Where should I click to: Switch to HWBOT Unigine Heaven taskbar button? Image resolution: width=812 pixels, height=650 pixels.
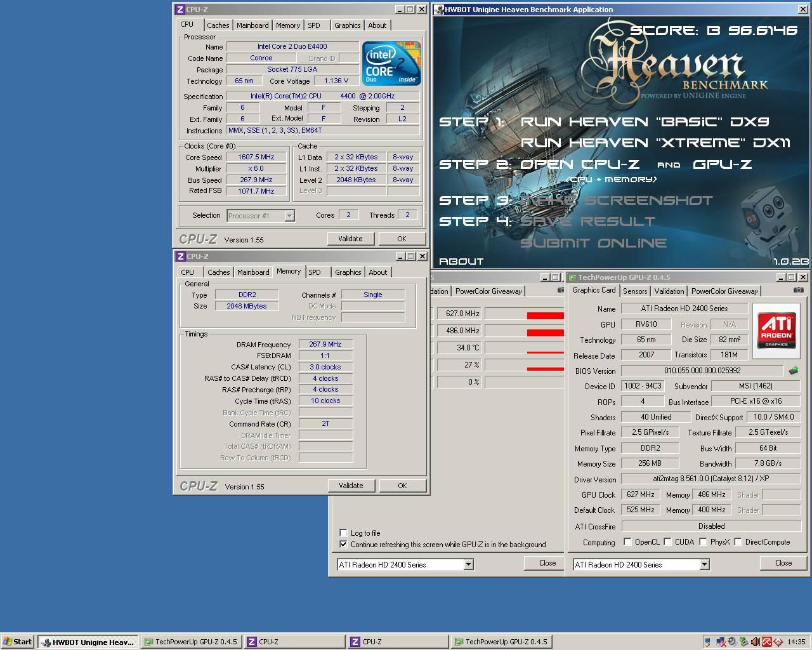tap(88, 642)
